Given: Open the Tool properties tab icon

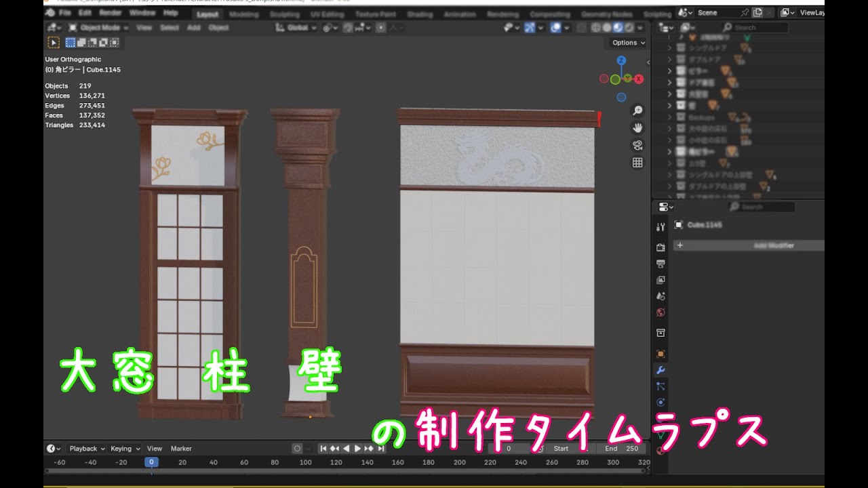Looking at the screenshot, I should [660, 227].
